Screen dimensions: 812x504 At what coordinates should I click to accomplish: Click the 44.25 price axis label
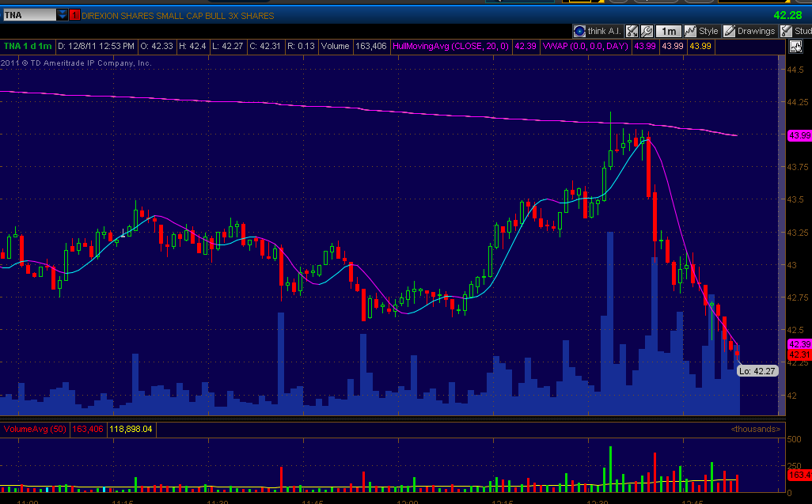[x=797, y=102]
